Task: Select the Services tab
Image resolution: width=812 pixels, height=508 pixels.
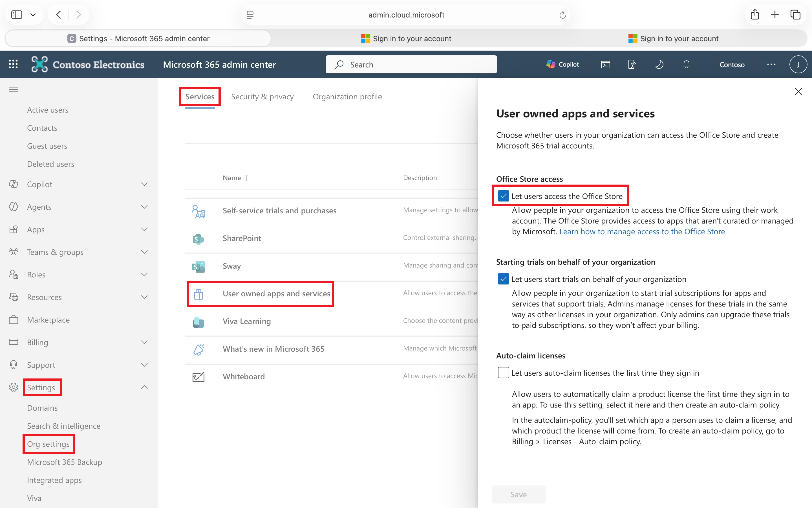Action: (200, 97)
